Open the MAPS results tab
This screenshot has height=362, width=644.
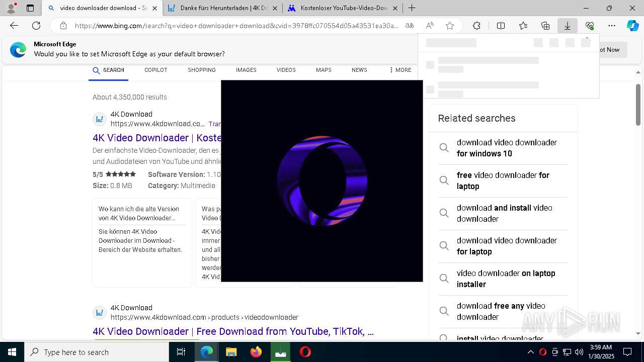(x=324, y=70)
